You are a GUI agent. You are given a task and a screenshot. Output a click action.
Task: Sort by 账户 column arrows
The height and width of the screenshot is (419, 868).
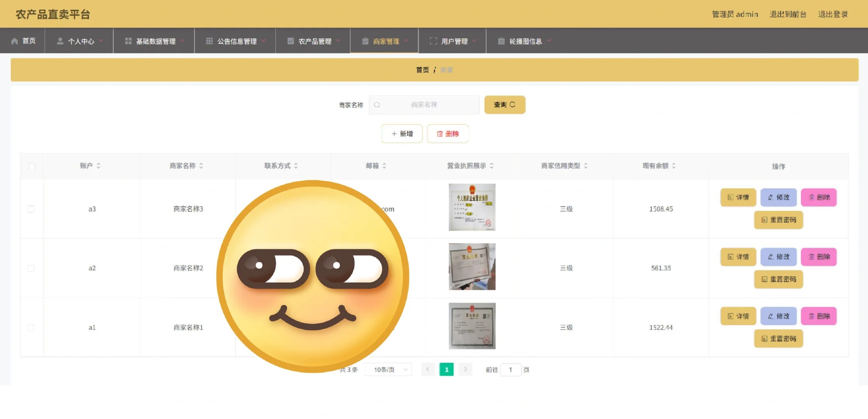click(x=98, y=166)
